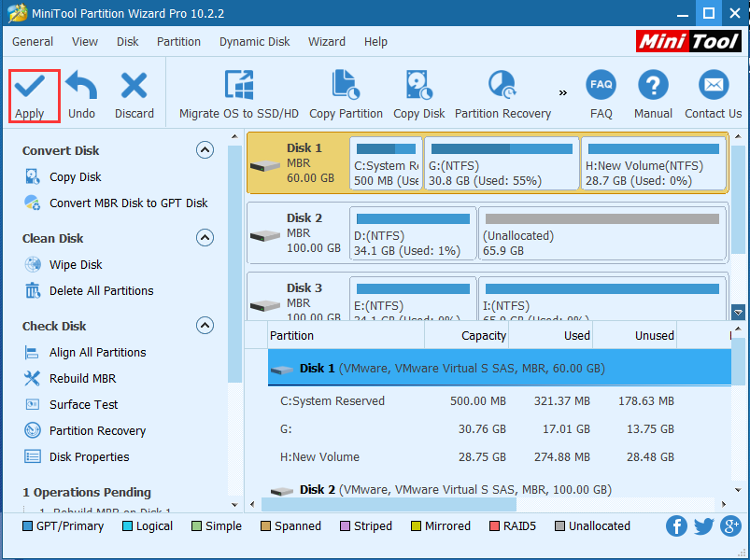Open the Wizard menu
This screenshot has height=560, width=750.
tap(327, 42)
